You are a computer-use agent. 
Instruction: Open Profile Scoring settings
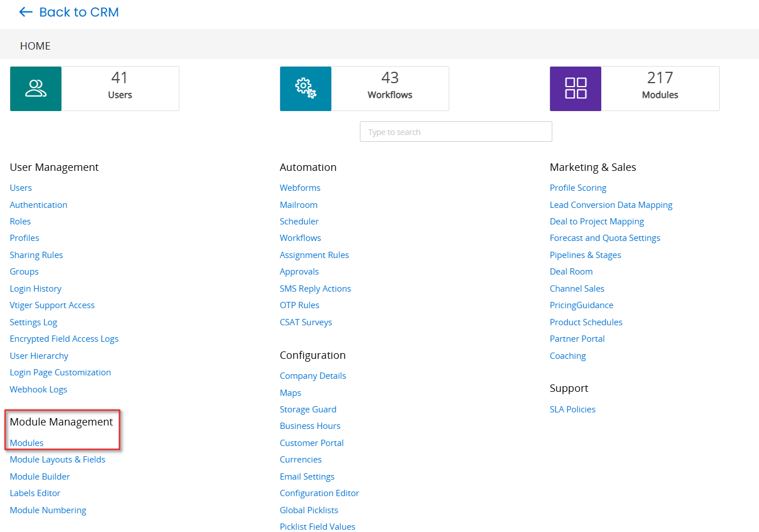578,187
